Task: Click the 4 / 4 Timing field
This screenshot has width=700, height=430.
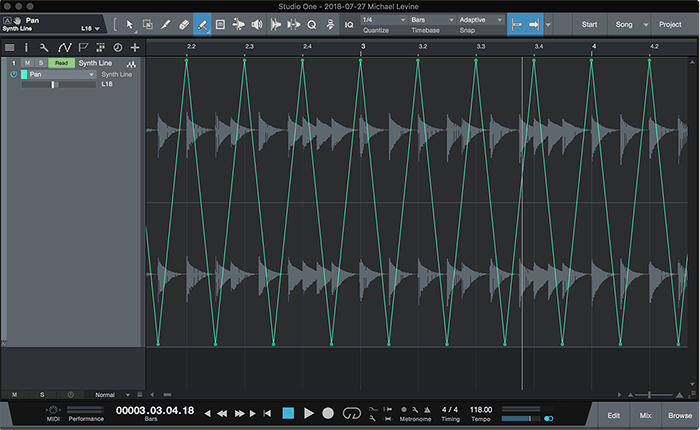Action: click(450, 409)
